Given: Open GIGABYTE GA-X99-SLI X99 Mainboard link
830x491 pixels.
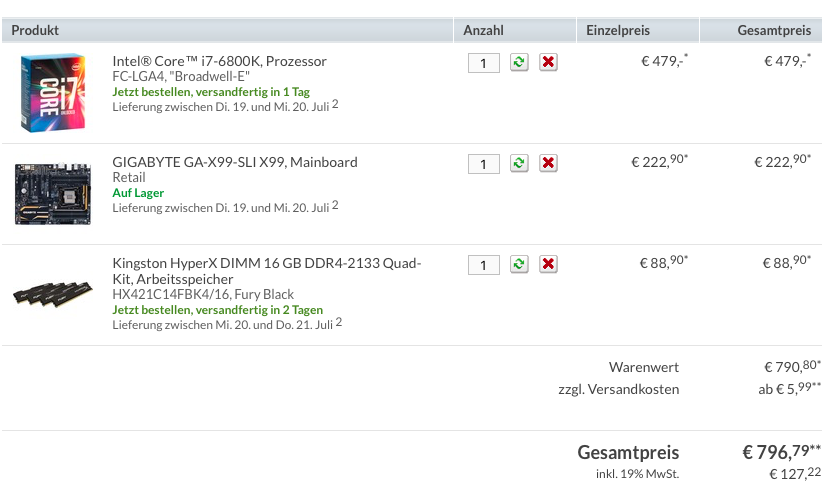Looking at the screenshot, I should (234, 162).
